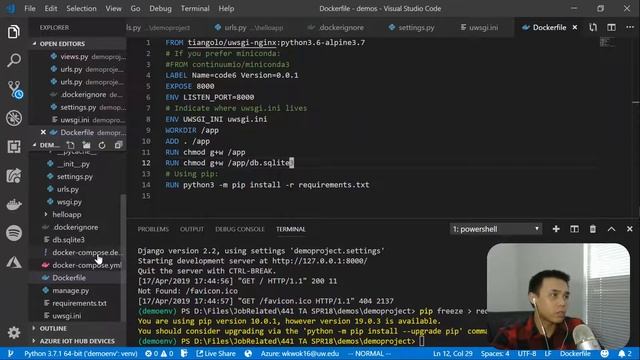
Task: Open db.sqlite3 in file tree
Action: [68, 240]
